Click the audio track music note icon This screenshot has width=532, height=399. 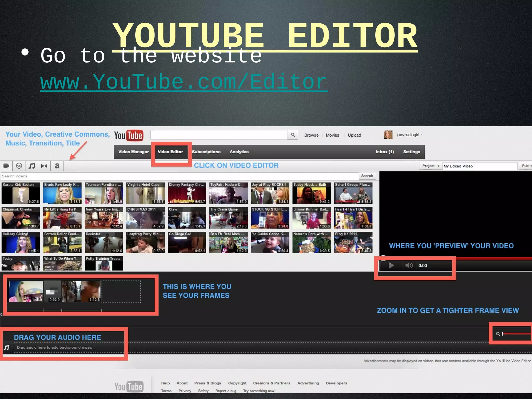click(6, 347)
